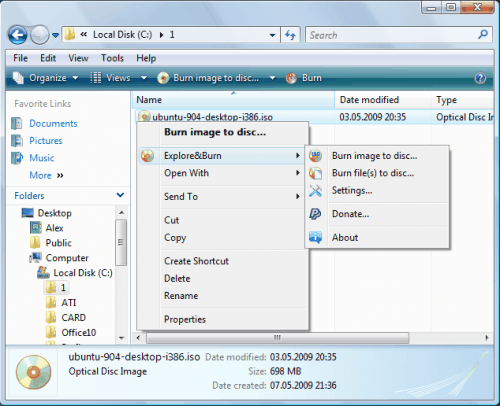Click the folder icon in address bar

tap(70, 34)
